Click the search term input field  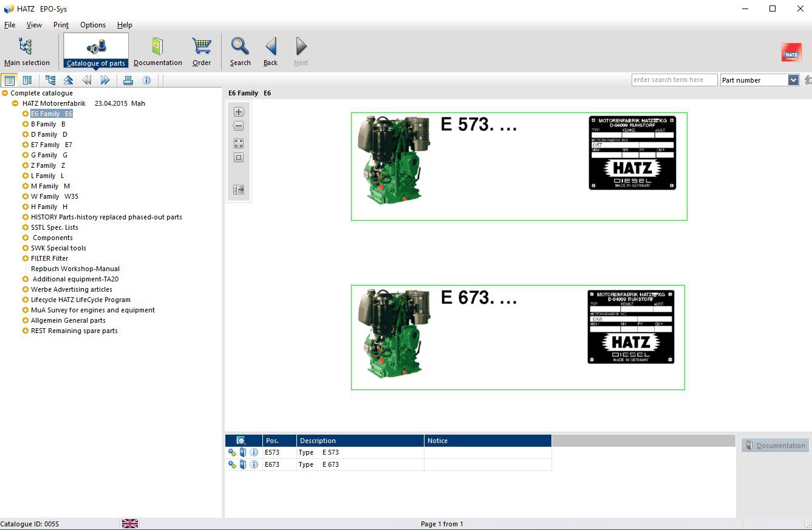pyautogui.click(x=674, y=80)
